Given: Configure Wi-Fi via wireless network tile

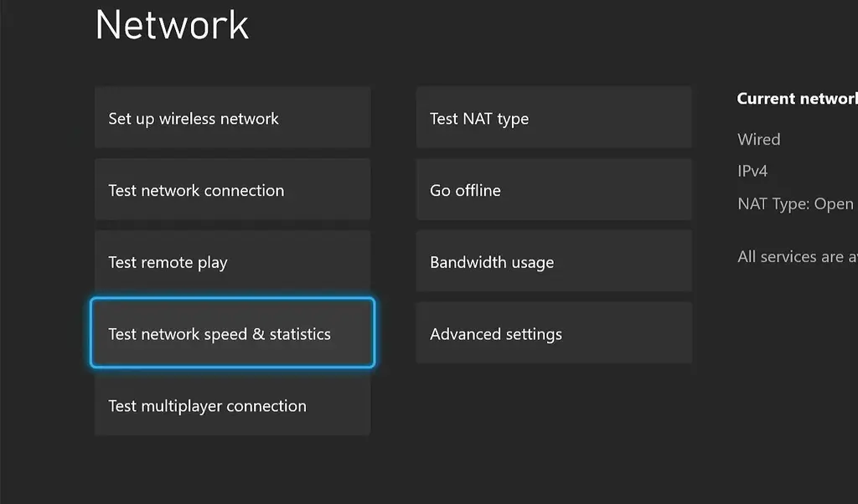Looking at the screenshot, I should tap(233, 117).
